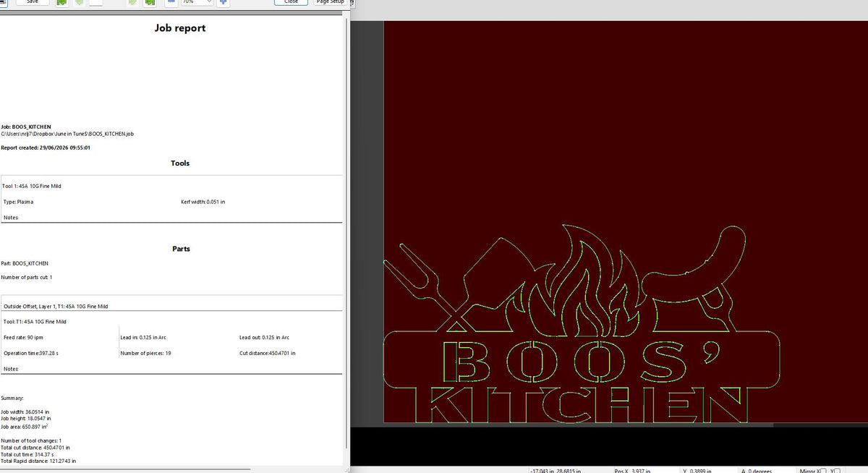Image resolution: width=868 pixels, height=473 pixels.
Task: Click 'Lead out: 0.125 in Arc'
Action: coord(264,337)
